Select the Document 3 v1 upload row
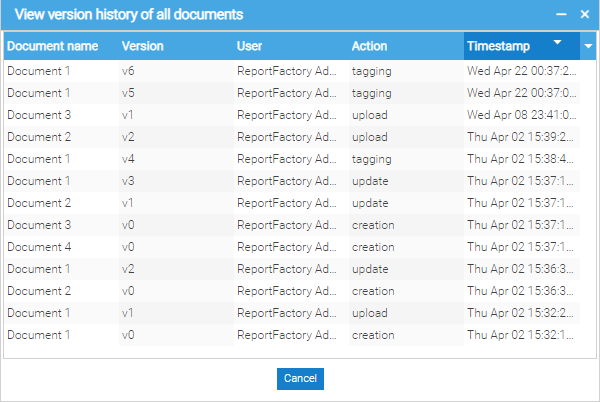Screen dimensions: 600x402 point(292,115)
